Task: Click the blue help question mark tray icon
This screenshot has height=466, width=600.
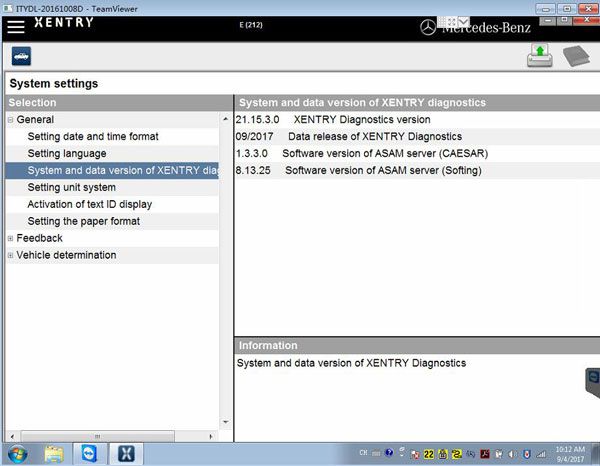Action: point(389,453)
